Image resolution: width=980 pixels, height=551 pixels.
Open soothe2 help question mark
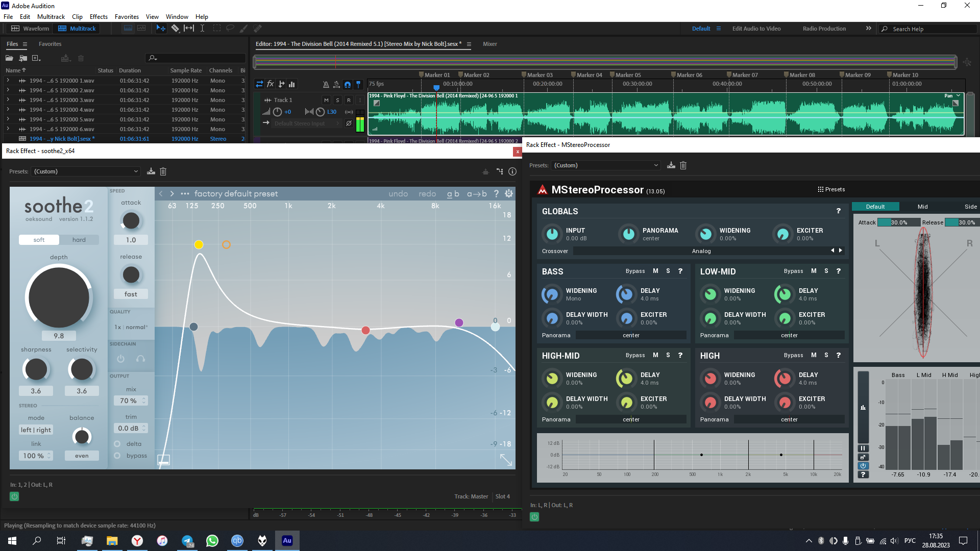(x=496, y=194)
